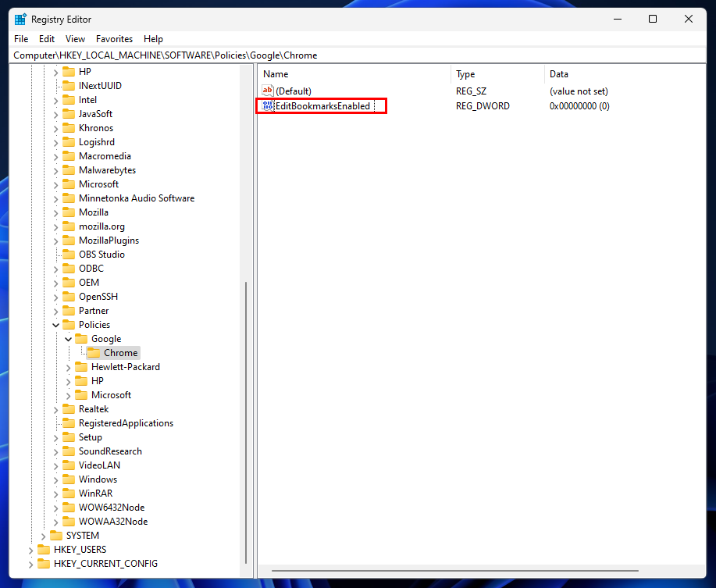Select the Partner tree key
The image size is (716, 588).
(94, 311)
